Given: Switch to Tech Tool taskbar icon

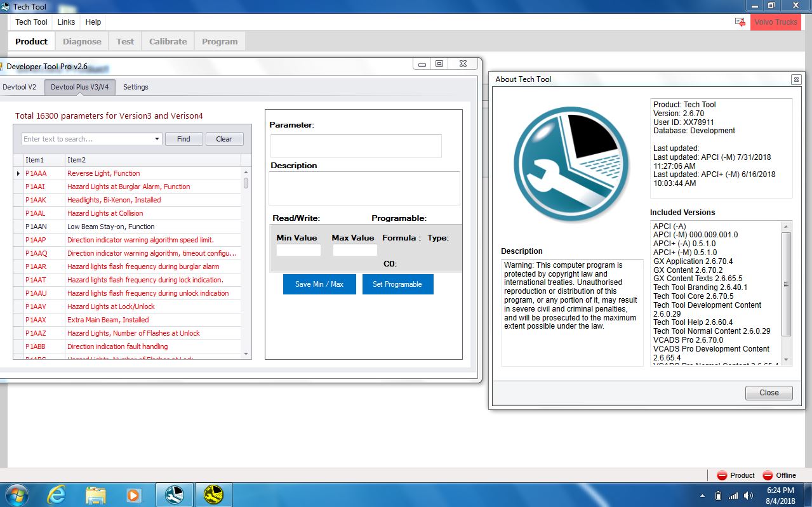Looking at the screenshot, I should click(175, 495).
